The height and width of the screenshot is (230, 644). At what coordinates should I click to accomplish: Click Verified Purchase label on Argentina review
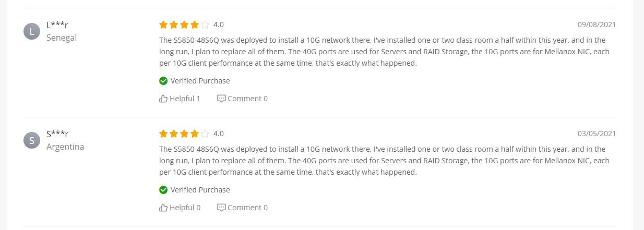click(200, 190)
